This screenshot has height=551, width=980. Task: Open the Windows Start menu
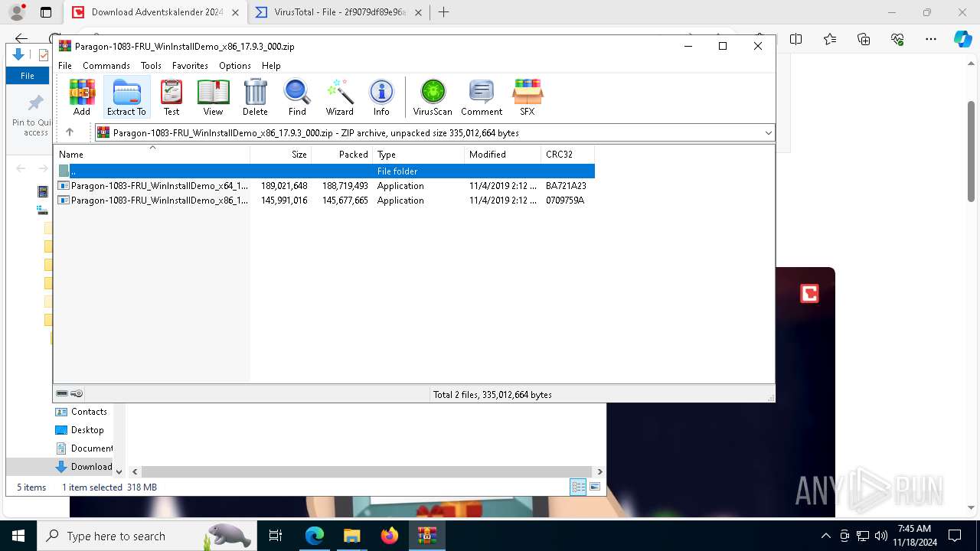point(18,536)
